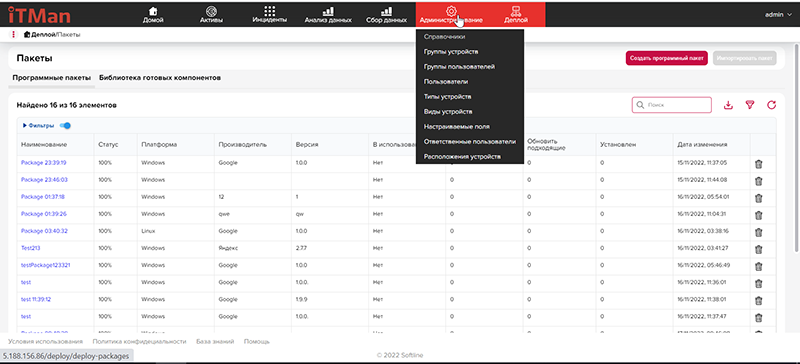Viewport: 800px width, 364px height.
Task: Click the Импортировать пакет button
Action: (745, 58)
